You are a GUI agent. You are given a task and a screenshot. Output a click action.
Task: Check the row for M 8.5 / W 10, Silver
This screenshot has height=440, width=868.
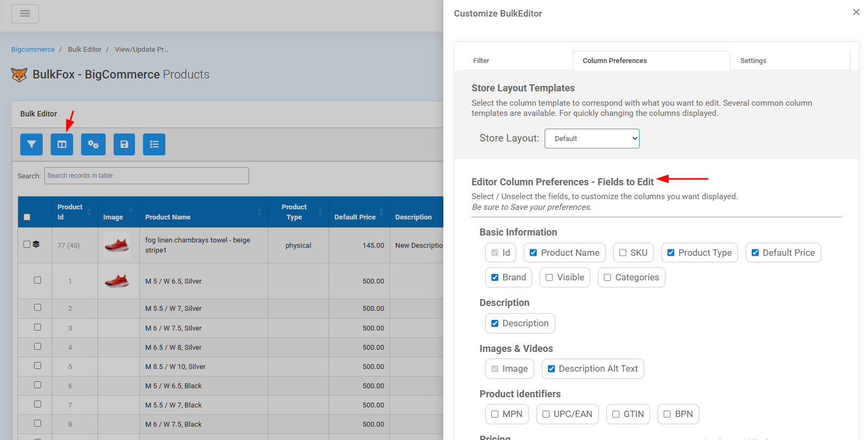[37, 365]
